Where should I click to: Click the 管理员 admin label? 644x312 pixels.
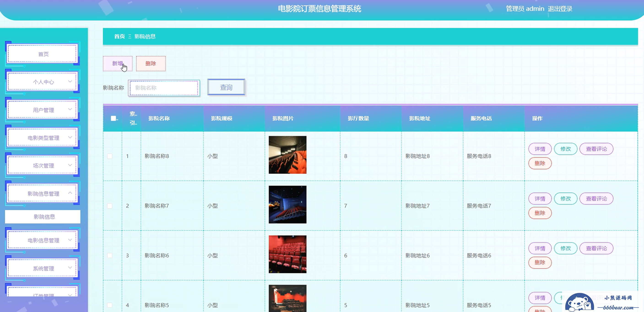[525, 9]
